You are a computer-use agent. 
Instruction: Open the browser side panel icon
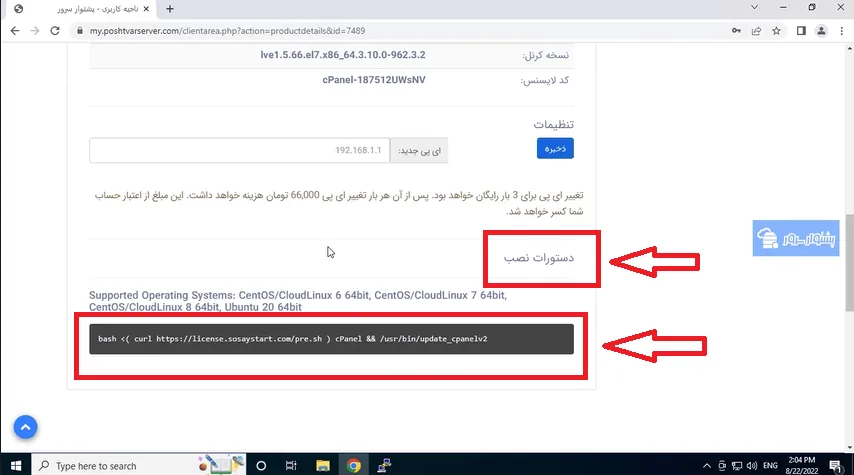(x=801, y=31)
